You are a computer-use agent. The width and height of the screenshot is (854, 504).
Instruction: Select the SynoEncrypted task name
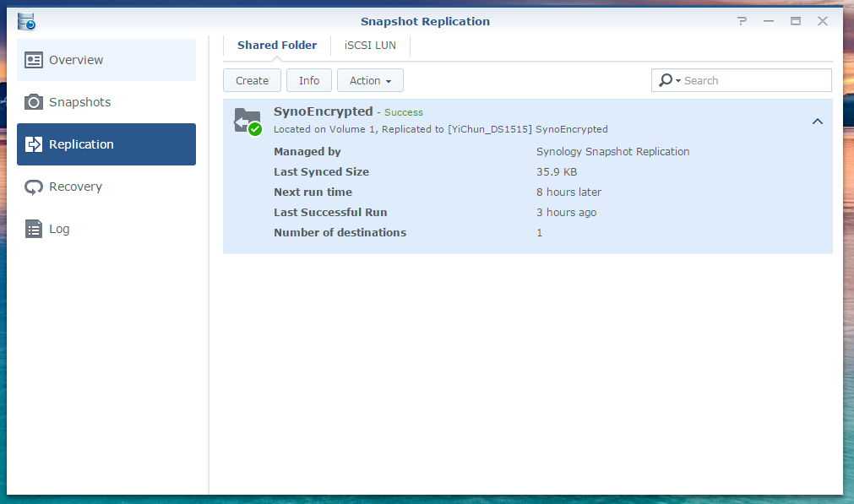click(x=323, y=111)
